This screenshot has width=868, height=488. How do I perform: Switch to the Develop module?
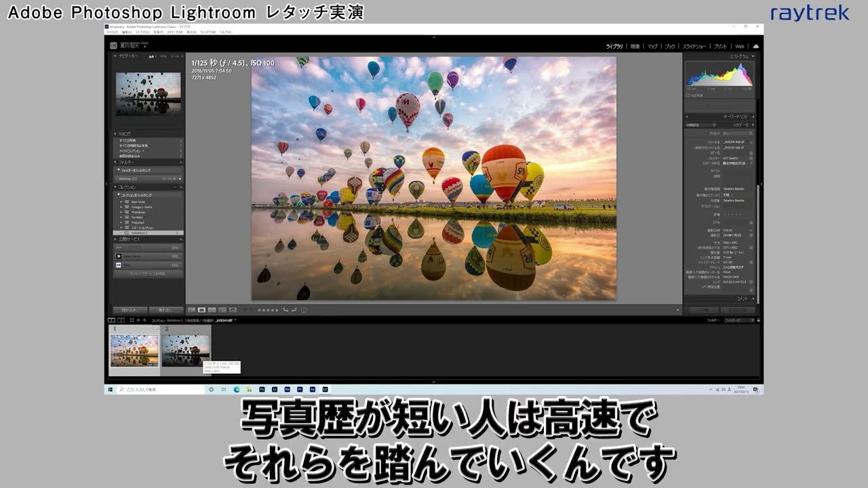(x=635, y=46)
